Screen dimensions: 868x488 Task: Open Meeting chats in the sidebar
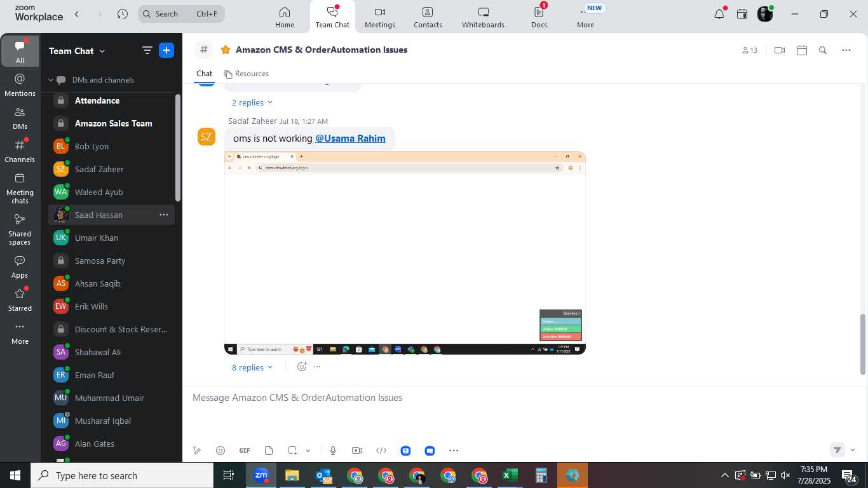click(20, 188)
